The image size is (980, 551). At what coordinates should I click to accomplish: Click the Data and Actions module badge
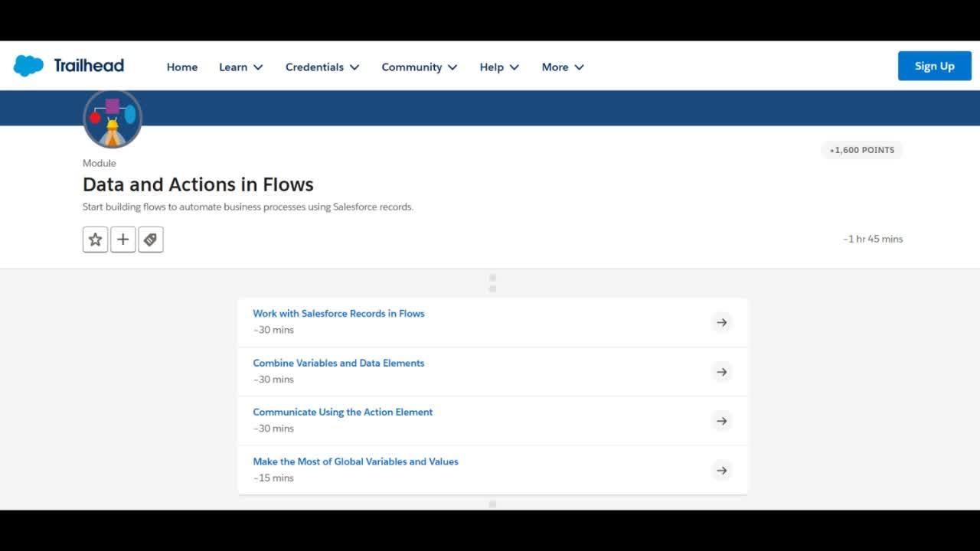[x=113, y=119]
